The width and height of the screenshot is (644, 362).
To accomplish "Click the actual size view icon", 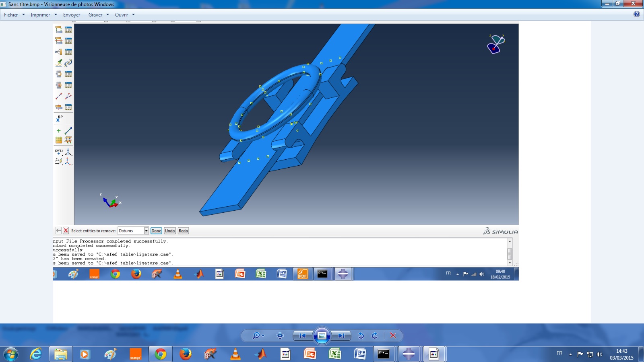I will pos(280,335).
